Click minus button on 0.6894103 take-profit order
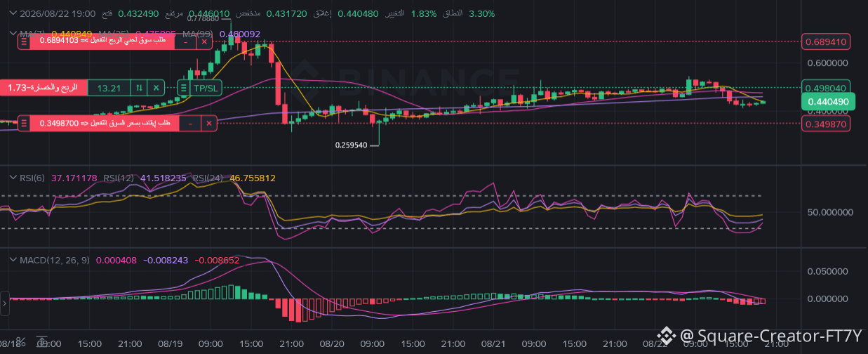Image resolution: width=868 pixels, height=354 pixels. click(185, 41)
